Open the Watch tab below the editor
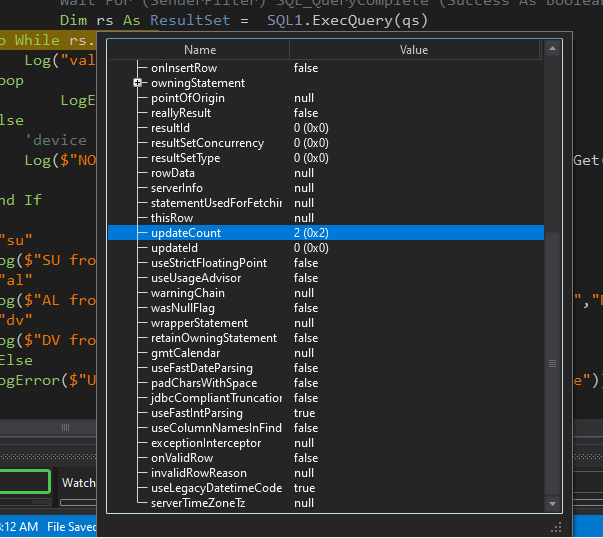The height and width of the screenshot is (538, 603). point(78,483)
